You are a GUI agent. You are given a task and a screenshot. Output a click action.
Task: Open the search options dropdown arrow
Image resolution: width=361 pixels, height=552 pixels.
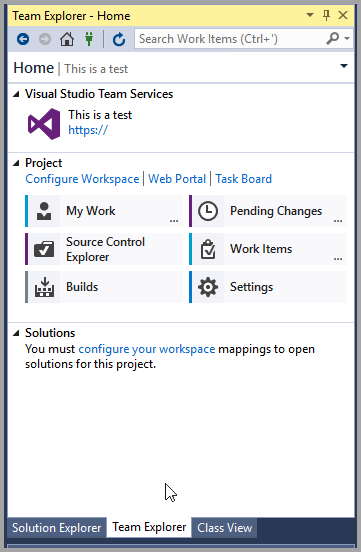[347, 38]
